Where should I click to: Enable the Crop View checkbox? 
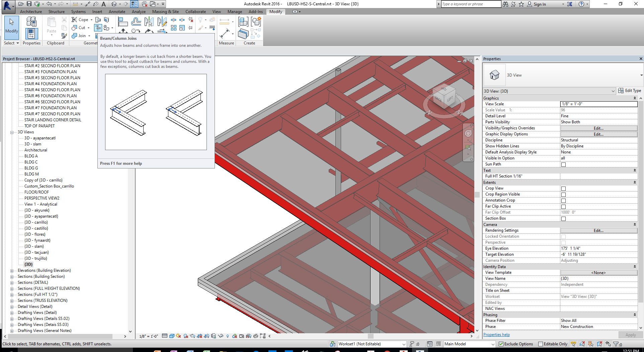(x=564, y=188)
